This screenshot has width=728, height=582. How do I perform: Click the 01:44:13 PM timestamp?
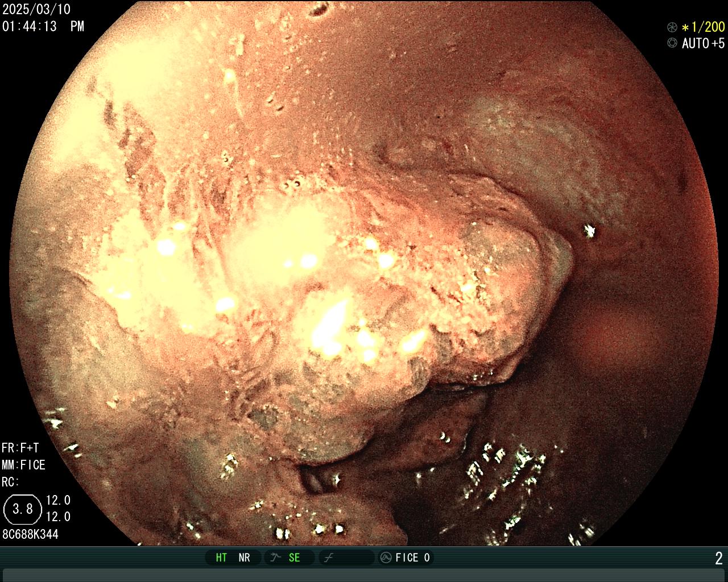[43, 26]
